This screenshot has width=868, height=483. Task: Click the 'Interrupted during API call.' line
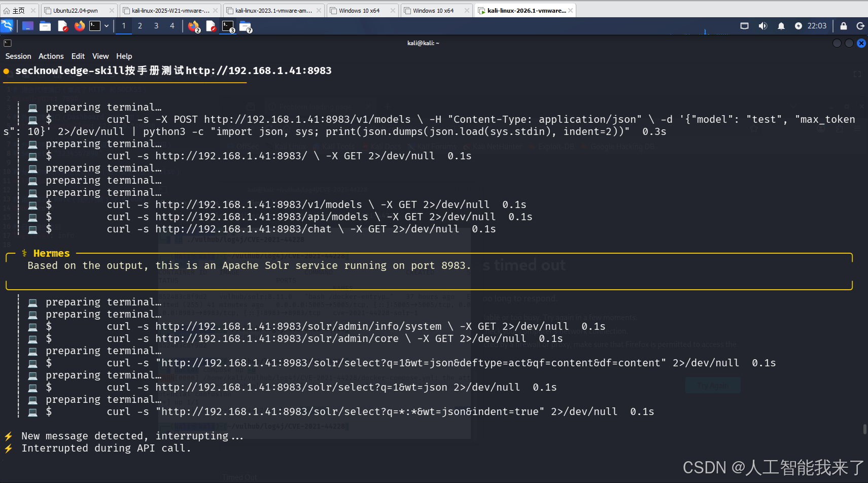pyautogui.click(x=107, y=448)
